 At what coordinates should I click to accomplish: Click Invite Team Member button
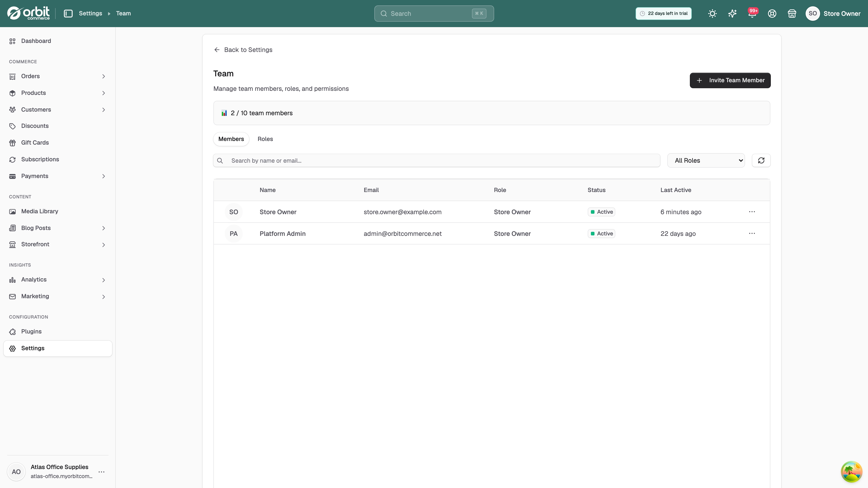[730, 80]
